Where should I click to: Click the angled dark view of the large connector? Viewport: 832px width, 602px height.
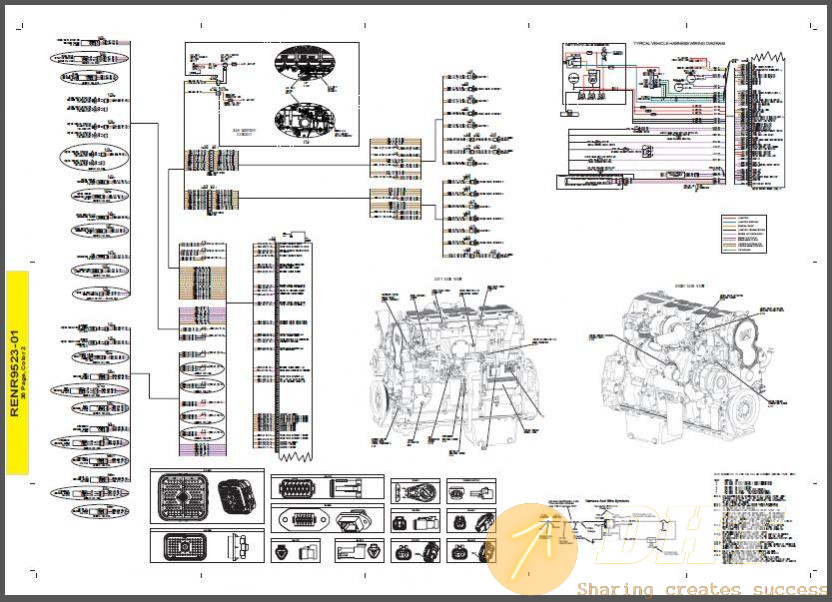tap(238, 496)
